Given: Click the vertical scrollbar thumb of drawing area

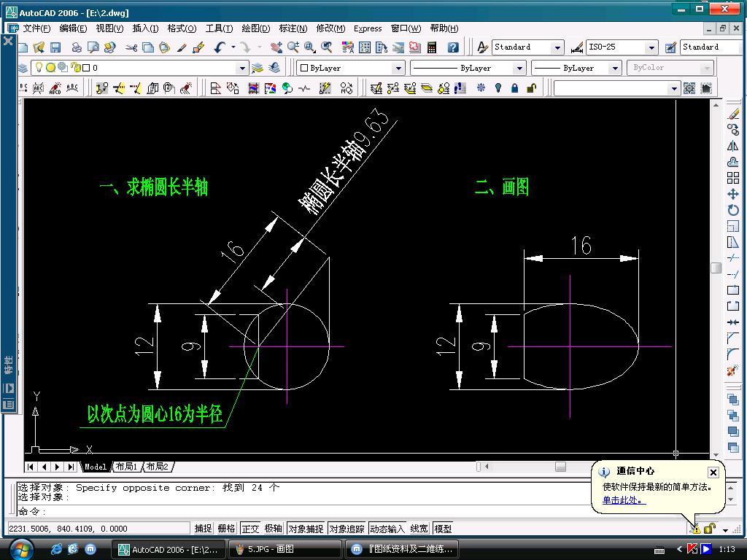Looking at the screenshot, I should [716, 268].
